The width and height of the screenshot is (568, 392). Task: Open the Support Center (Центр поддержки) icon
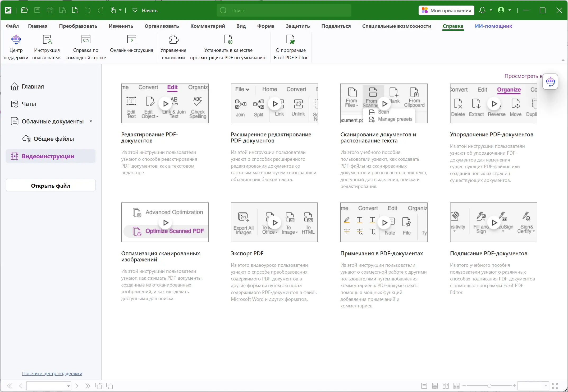pyautogui.click(x=16, y=40)
